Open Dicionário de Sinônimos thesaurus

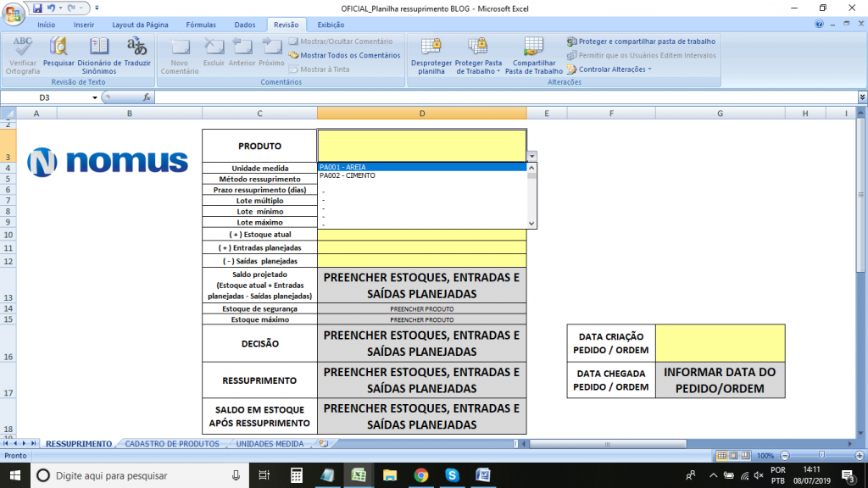click(x=99, y=47)
